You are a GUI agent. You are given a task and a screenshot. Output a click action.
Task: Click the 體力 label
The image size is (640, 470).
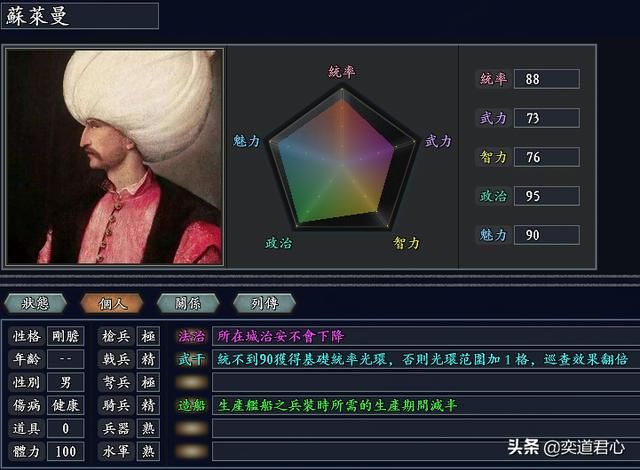[x=27, y=451]
